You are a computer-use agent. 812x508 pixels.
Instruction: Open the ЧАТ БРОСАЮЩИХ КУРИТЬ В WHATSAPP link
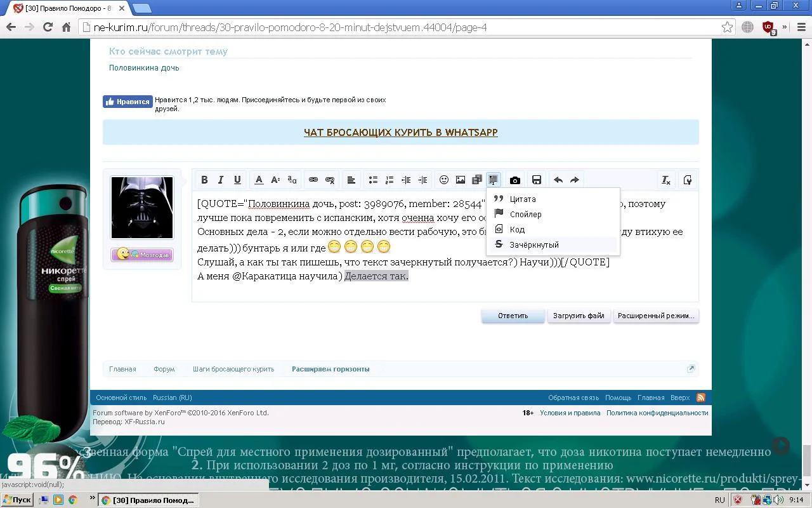pyautogui.click(x=400, y=132)
